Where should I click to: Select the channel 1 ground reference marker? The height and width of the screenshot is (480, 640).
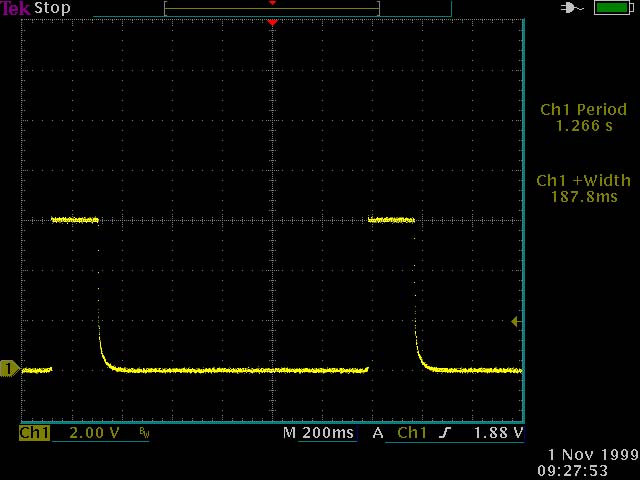tap(10, 370)
